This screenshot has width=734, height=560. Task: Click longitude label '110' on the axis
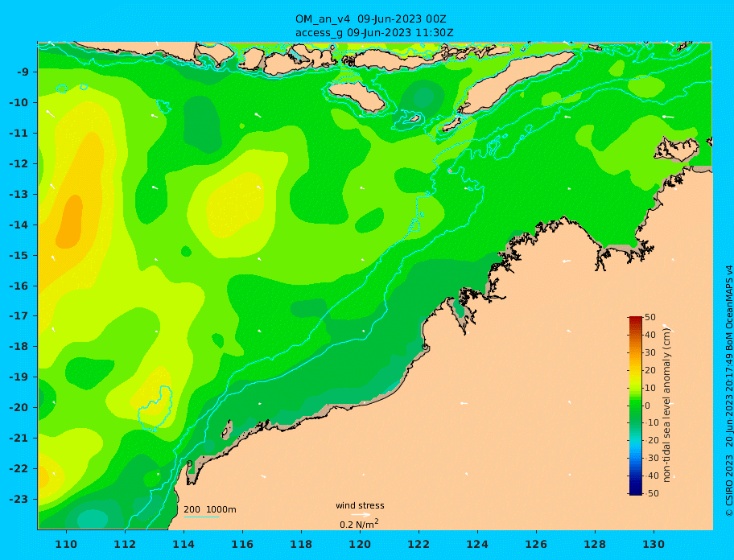coord(66,545)
